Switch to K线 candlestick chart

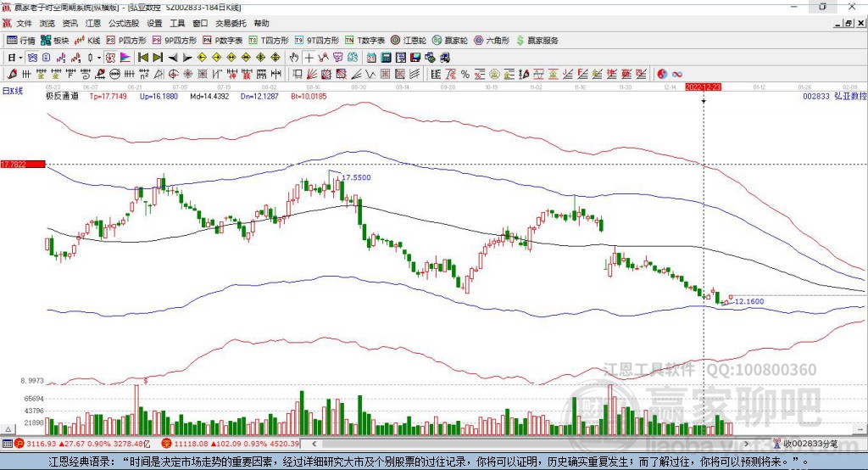(x=89, y=40)
